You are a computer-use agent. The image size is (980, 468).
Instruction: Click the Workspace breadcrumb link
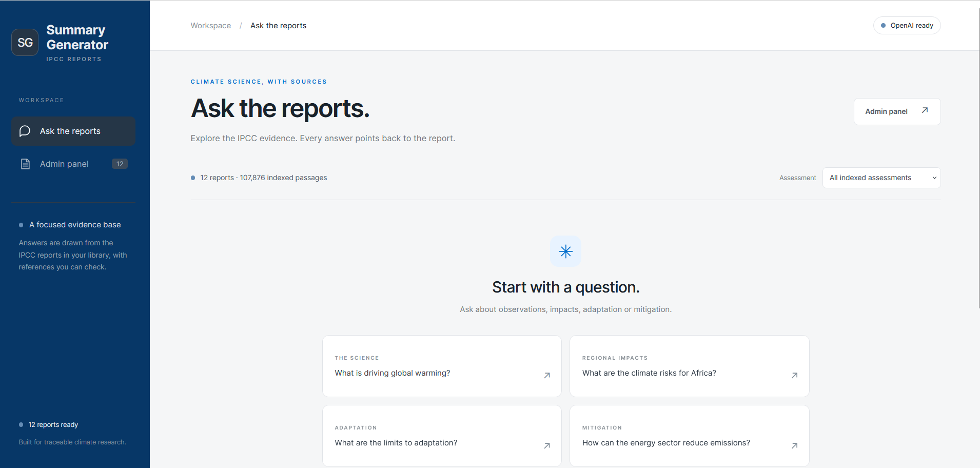(210, 26)
